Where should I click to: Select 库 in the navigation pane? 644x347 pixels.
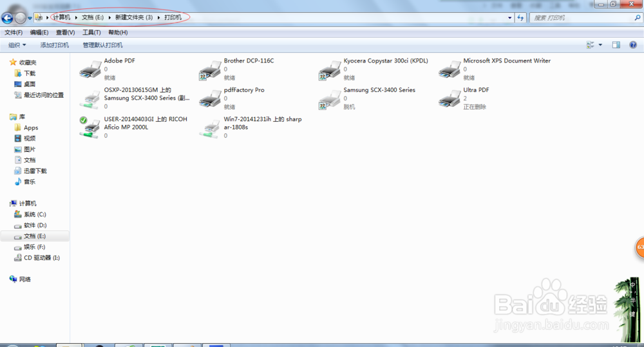click(17, 117)
